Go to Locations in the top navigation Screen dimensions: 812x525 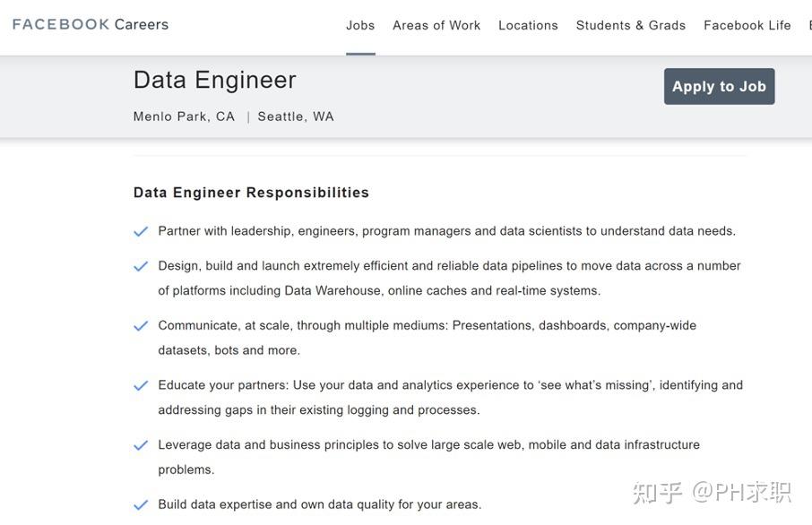(x=528, y=25)
